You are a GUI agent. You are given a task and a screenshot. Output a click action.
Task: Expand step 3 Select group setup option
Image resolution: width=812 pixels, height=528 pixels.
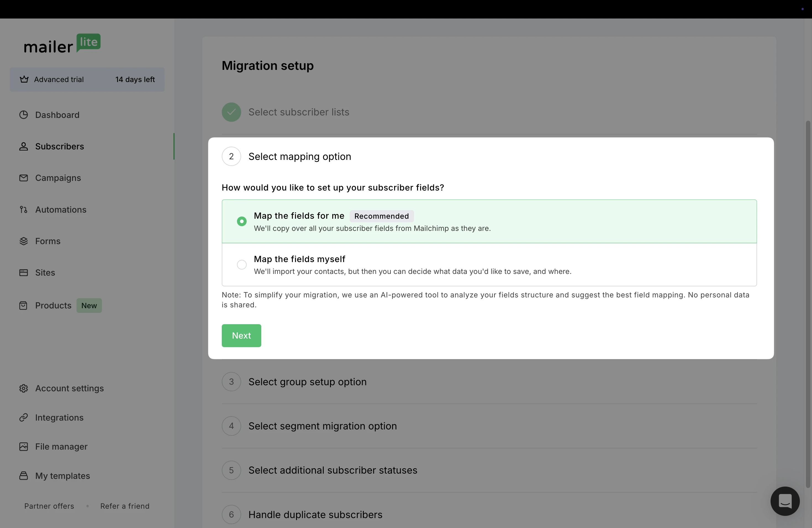coord(307,382)
